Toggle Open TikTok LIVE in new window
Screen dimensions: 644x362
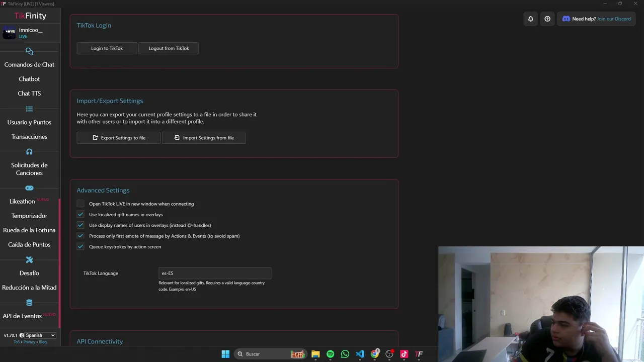click(x=80, y=204)
